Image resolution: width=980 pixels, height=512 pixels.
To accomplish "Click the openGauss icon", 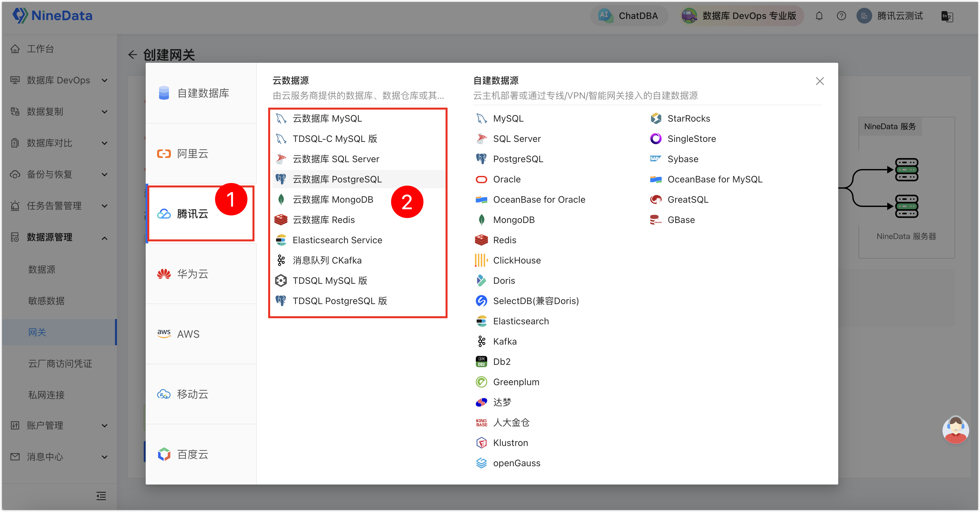I will pos(481,463).
